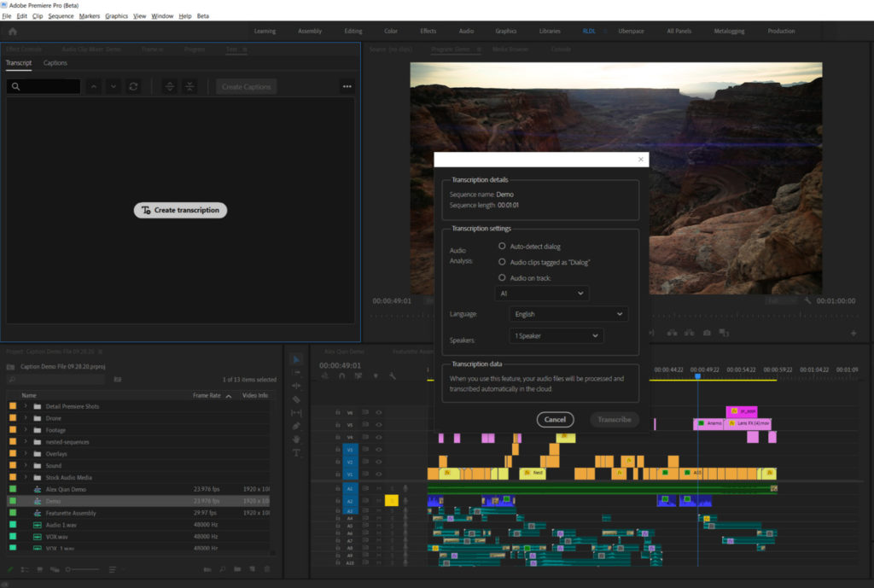The image size is (874, 588).
Task: Select Audio clips tagged as "Dialog" option
Action: click(x=502, y=262)
